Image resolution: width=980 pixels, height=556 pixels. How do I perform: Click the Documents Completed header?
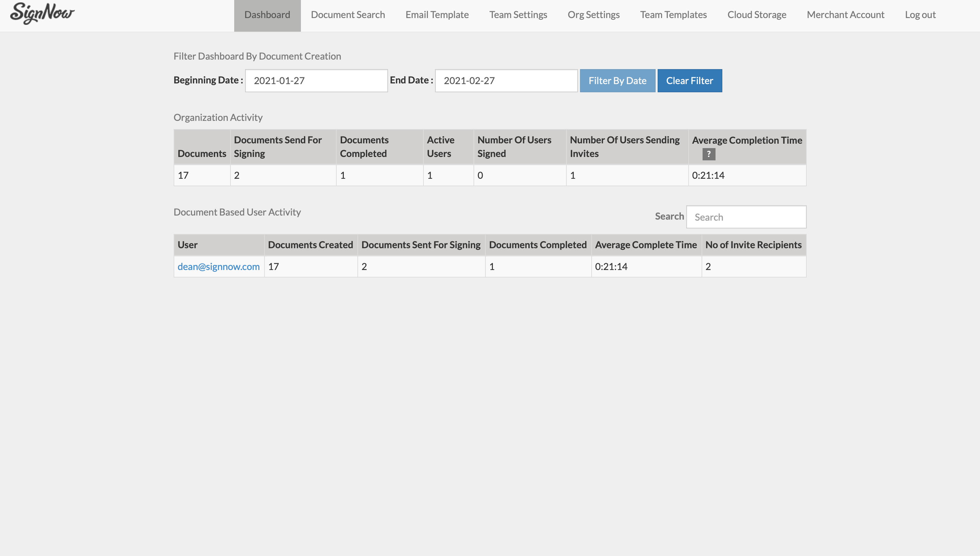tap(364, 146)
